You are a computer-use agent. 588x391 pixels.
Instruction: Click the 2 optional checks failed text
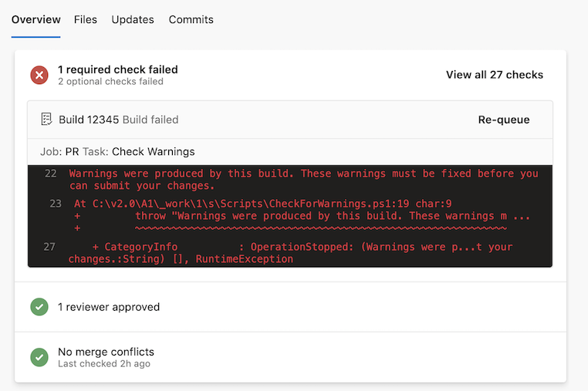click(x=110, y=82)
